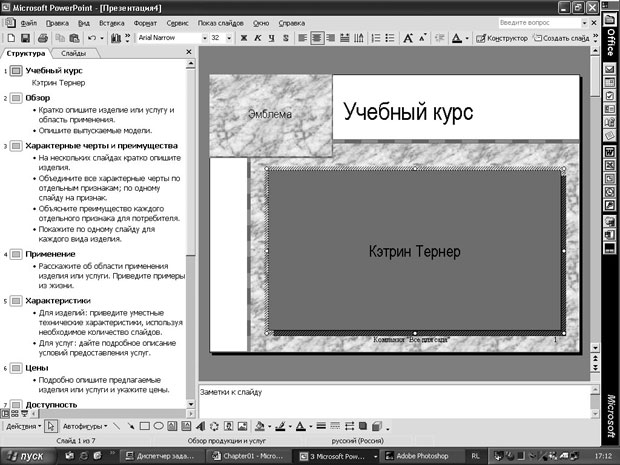
Task: Toggle underline formatting button
Action: tap(272, 38)
